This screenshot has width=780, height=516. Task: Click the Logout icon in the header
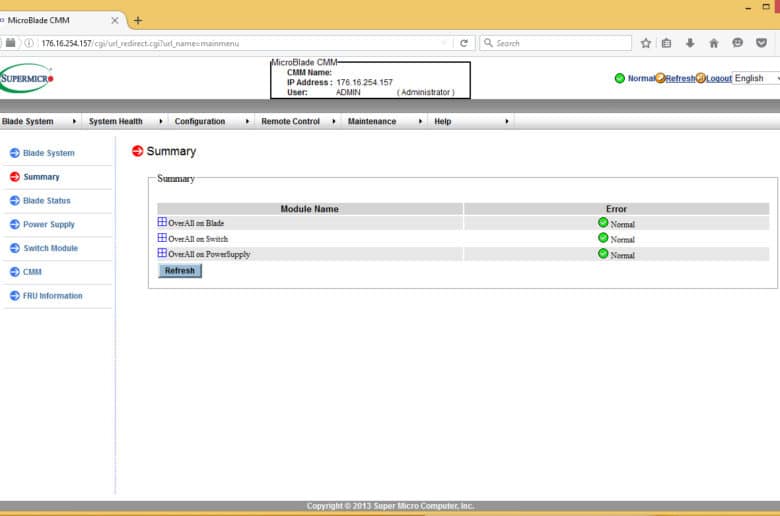click(700, 78)
